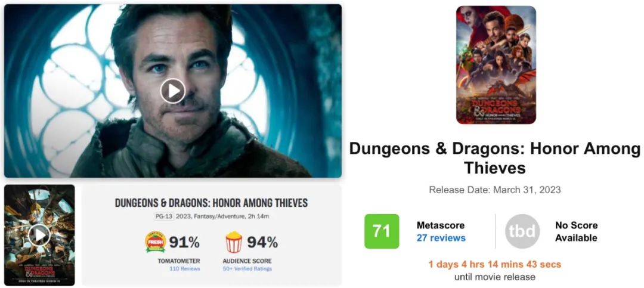
Task: Click the popcorn bucket audience icon
Action: (x=233, y=242)
